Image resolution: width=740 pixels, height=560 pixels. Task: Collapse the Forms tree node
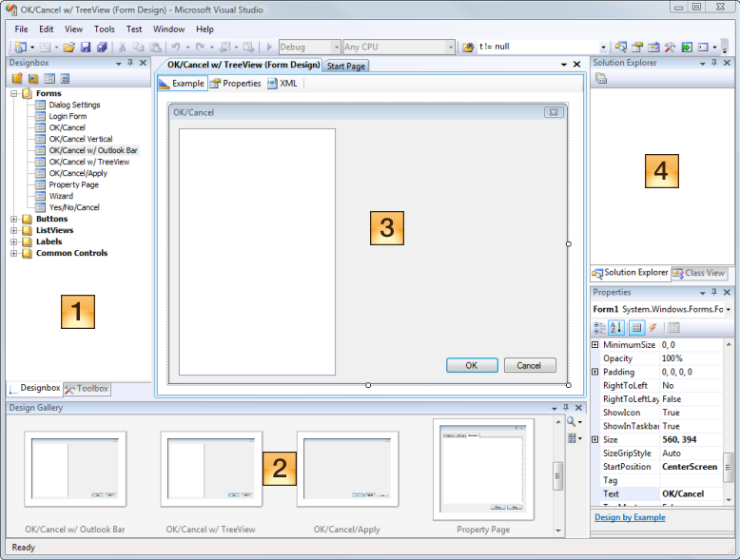point(14,93)
